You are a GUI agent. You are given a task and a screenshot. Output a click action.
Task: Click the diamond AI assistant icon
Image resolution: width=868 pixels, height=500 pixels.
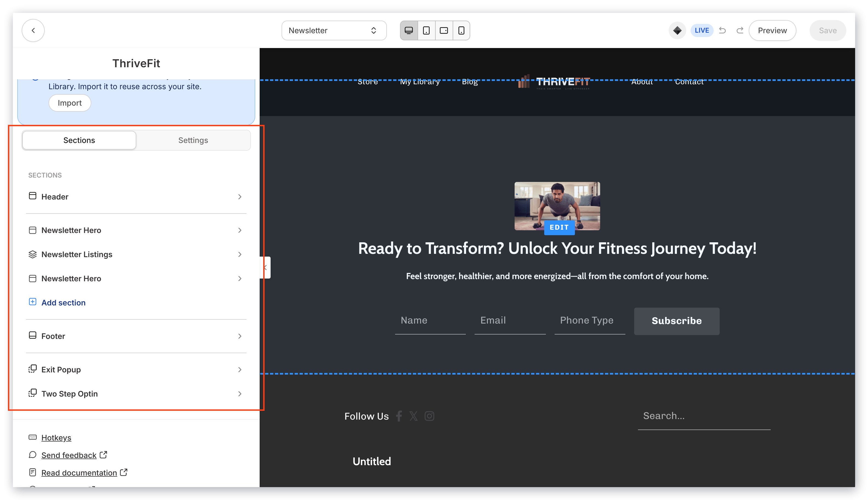tap(677, 30)
